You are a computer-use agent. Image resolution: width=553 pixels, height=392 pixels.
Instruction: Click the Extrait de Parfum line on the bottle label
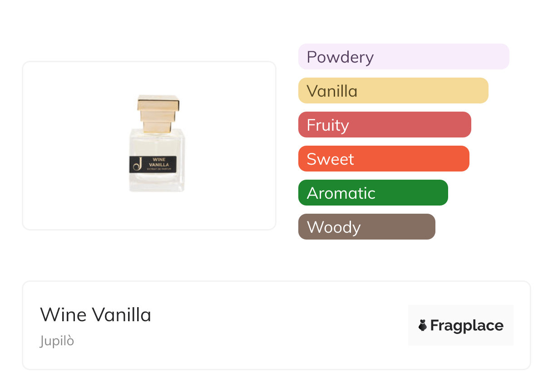tap(159, 168)
